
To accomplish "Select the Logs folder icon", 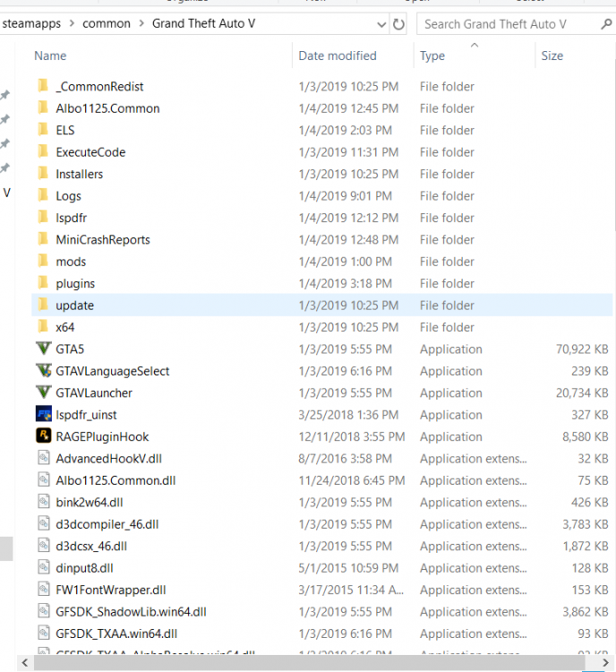I will (x=43, y=195).
